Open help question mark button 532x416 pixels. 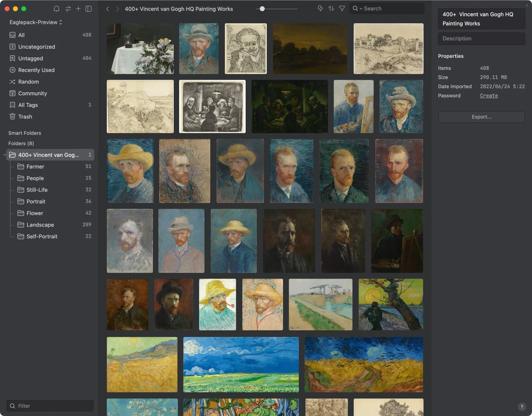point(522,407)
